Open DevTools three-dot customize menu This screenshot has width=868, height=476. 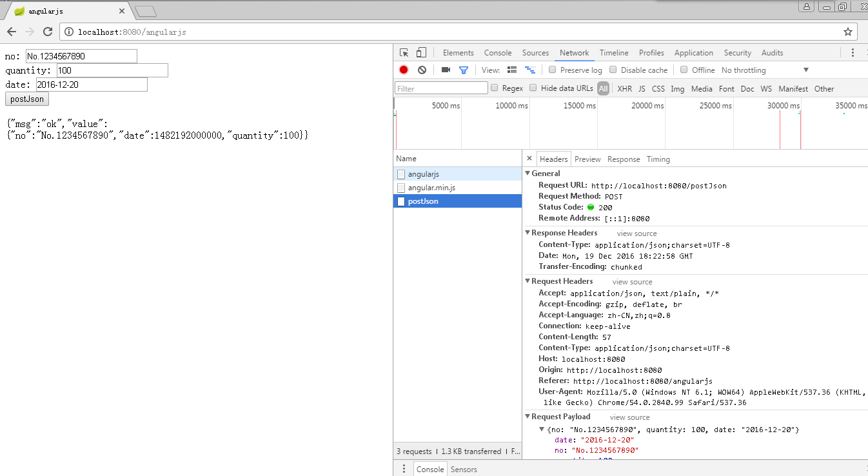(x=853, y=53)
